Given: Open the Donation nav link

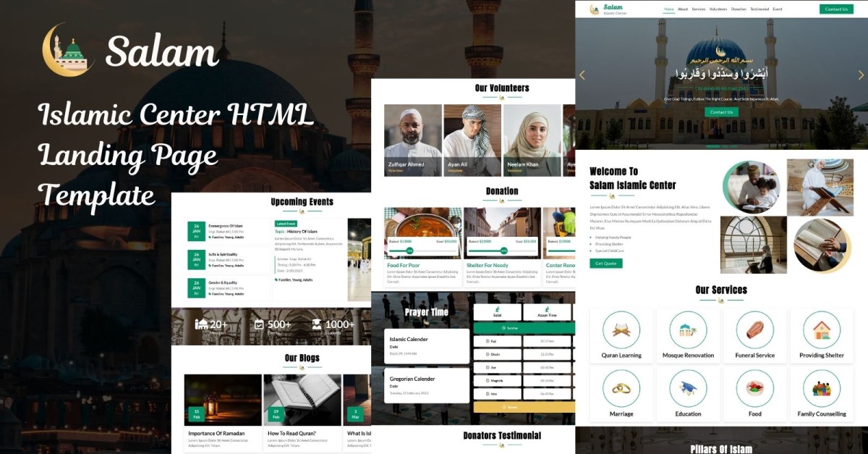Looking at the screenshot, I should (x=739, y=9).
